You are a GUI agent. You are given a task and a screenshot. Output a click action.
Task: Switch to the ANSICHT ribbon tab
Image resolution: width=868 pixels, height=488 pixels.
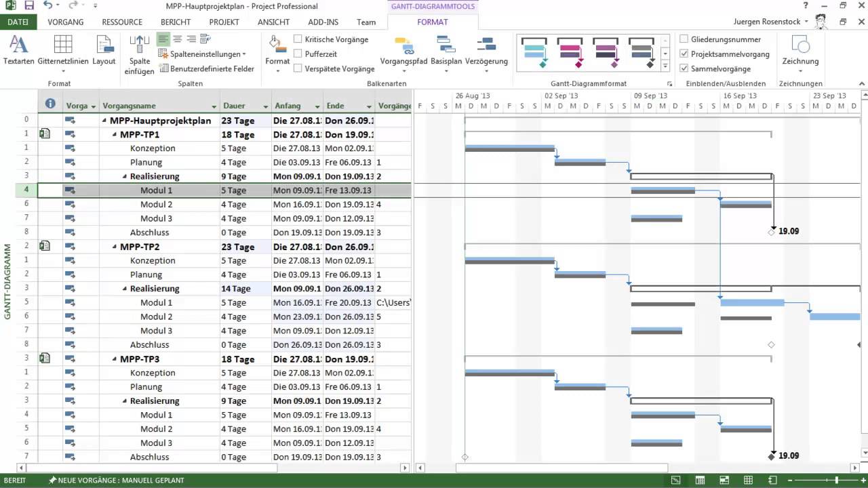[x=273, y=22]
